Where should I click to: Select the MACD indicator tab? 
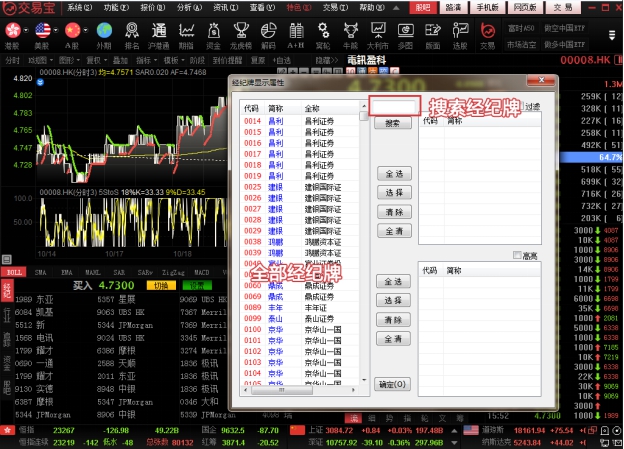coord(201,271)
